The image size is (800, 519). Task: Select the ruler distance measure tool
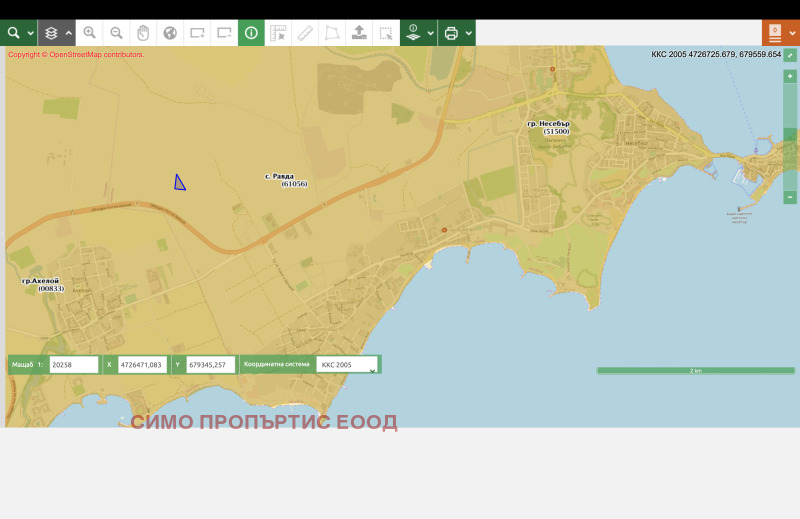pos(305,33)
